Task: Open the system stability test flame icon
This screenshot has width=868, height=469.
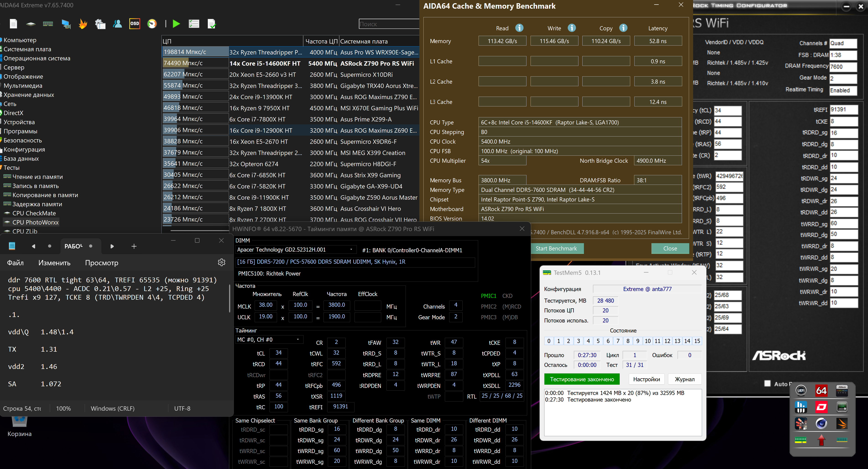Action: (x=83, y=23)
